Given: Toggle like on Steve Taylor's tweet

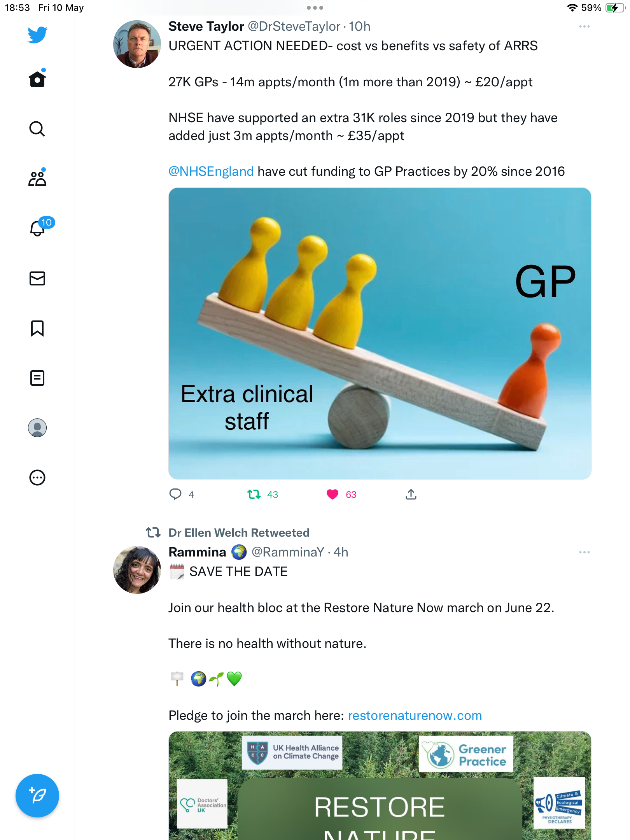Looking at the screenshot, I should (341, 494).
